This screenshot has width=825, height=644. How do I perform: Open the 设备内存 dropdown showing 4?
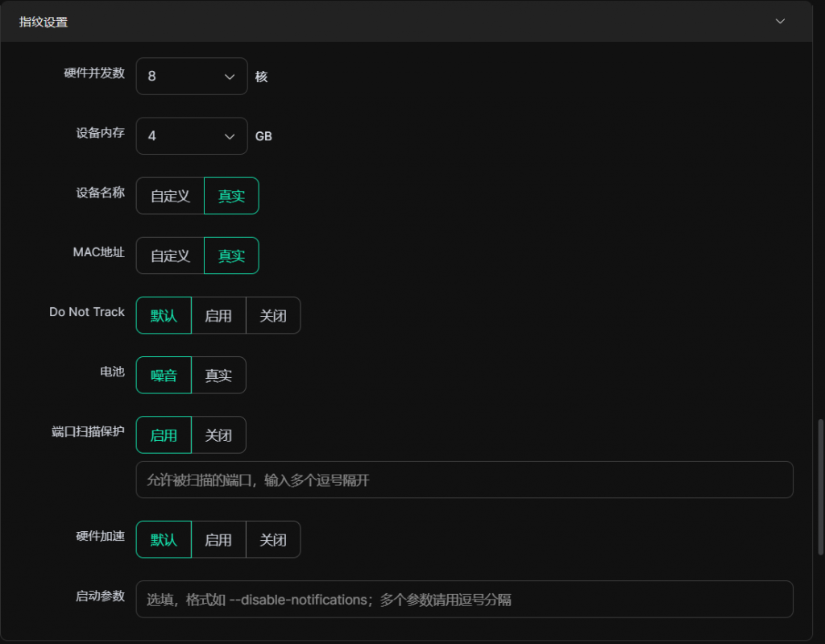[x=192, y=136]
